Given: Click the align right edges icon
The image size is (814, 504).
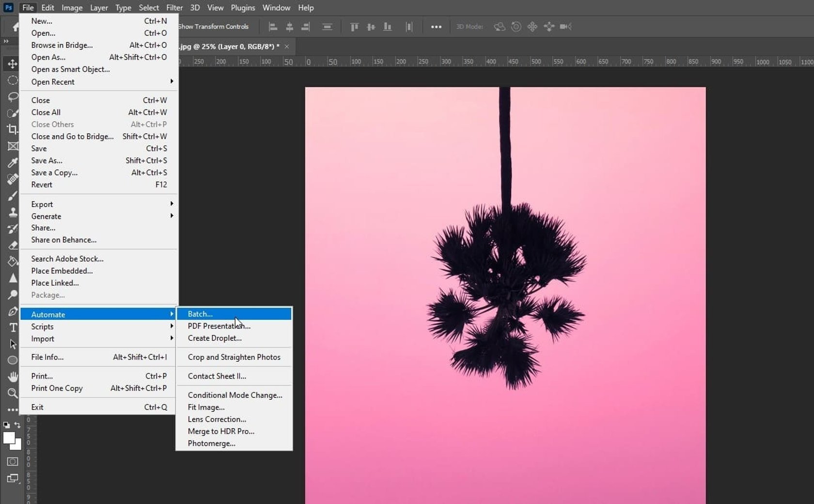Looking at the screenshot, I should [305, 27].
